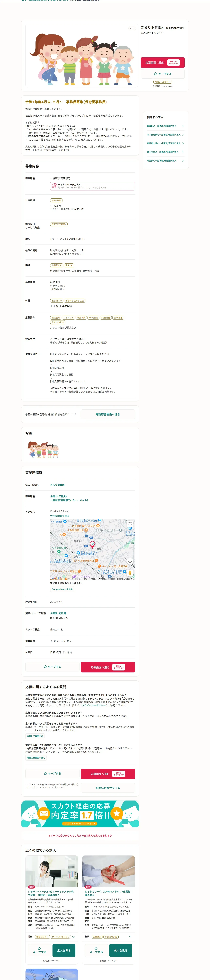This screenshot has width=210, height=980.
Task: Open the ジャパン・トータル・ビューティシステム job photo
Action: point(52,872)
